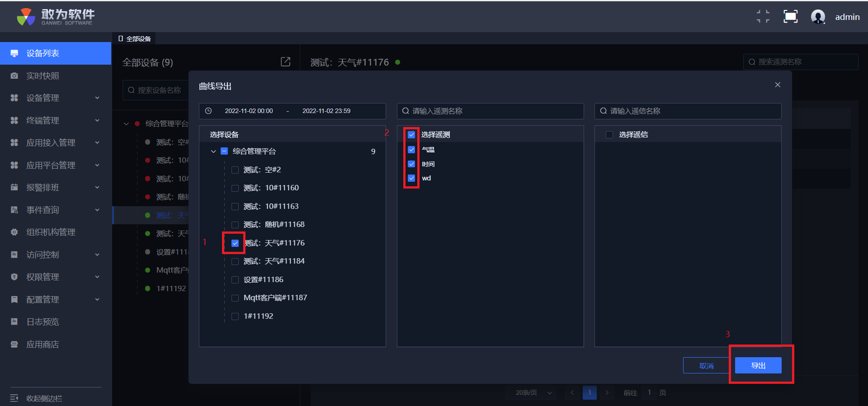This screenshot has width=868, height=406.
Task: Uncheck the wd telemetry checkbox
Action: pos(411,178)
